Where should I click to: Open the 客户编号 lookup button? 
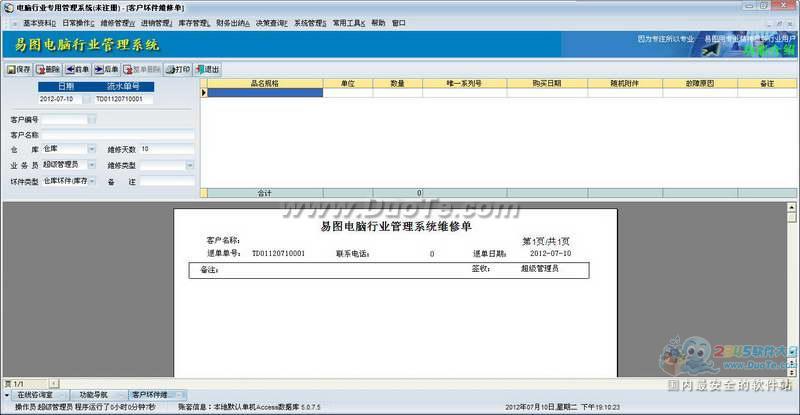click(92, 119)
